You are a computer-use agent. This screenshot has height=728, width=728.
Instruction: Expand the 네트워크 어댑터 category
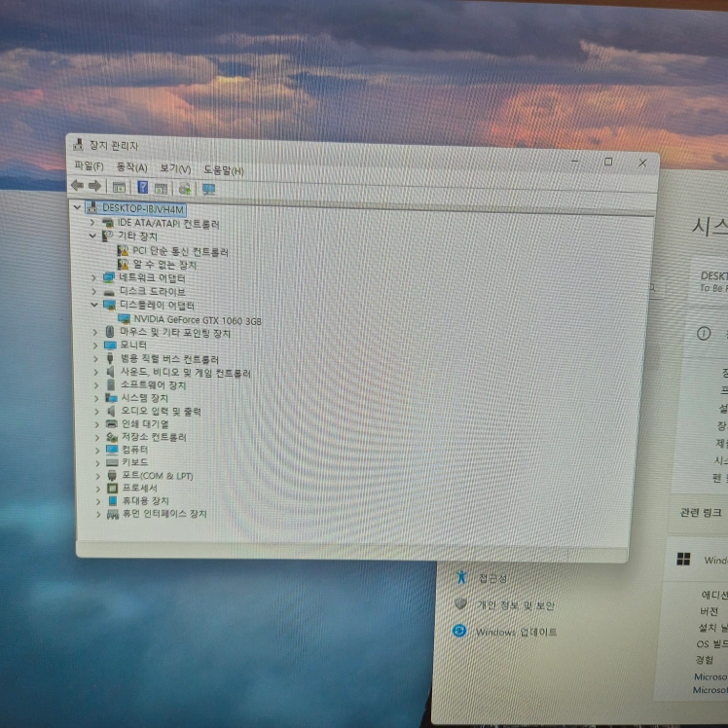[93, 277]
